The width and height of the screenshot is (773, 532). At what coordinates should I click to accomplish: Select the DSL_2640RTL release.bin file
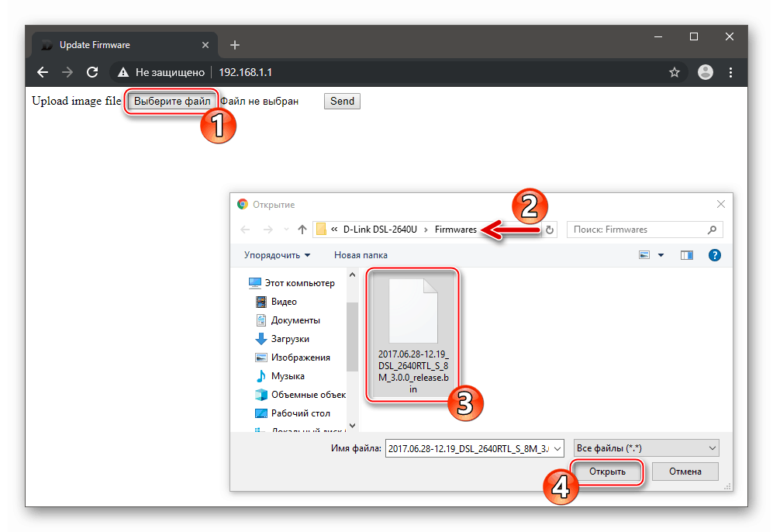click(x=413, y=335)
